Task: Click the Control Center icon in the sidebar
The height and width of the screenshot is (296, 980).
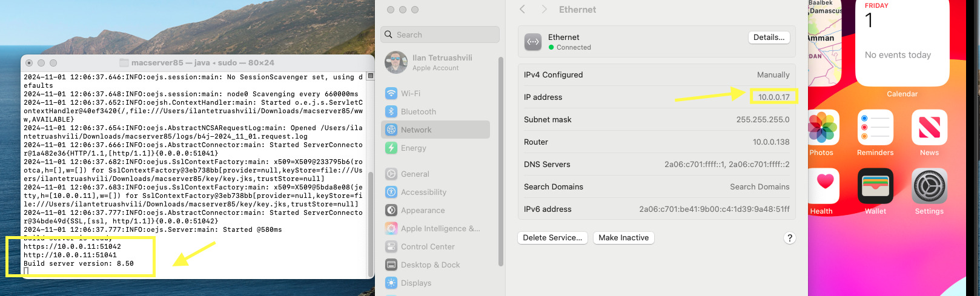Action: point(391,246)
